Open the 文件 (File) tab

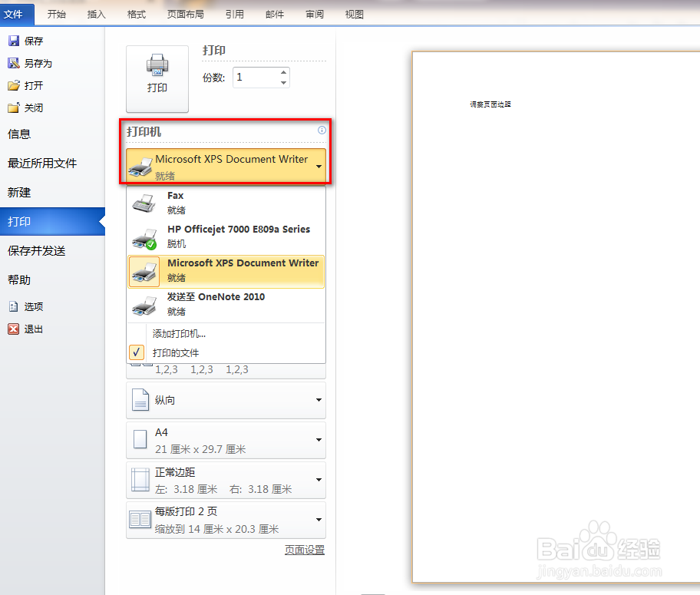pos(17,15)
